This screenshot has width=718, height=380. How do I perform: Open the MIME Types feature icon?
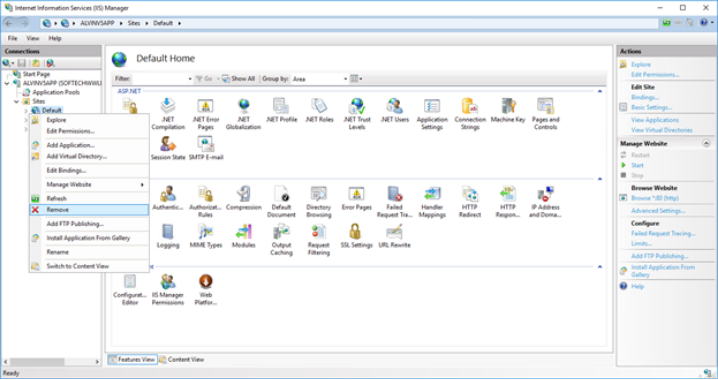point(206,236)
